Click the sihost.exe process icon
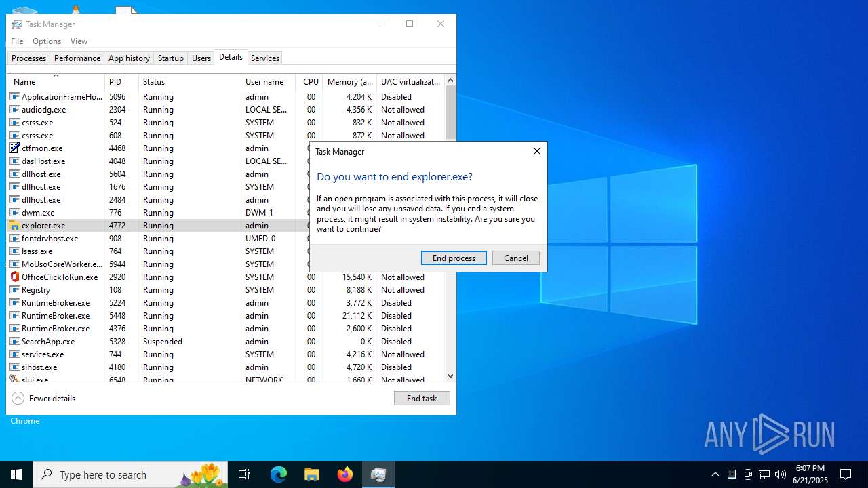This screenshot has width=868, height=488. [x=15, y=367]
